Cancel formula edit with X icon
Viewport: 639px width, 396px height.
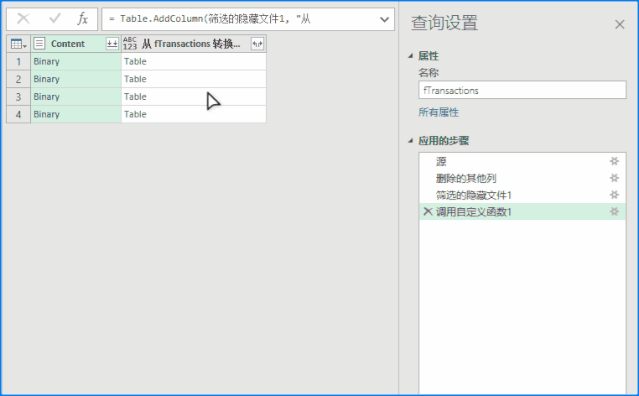point(23,19)
